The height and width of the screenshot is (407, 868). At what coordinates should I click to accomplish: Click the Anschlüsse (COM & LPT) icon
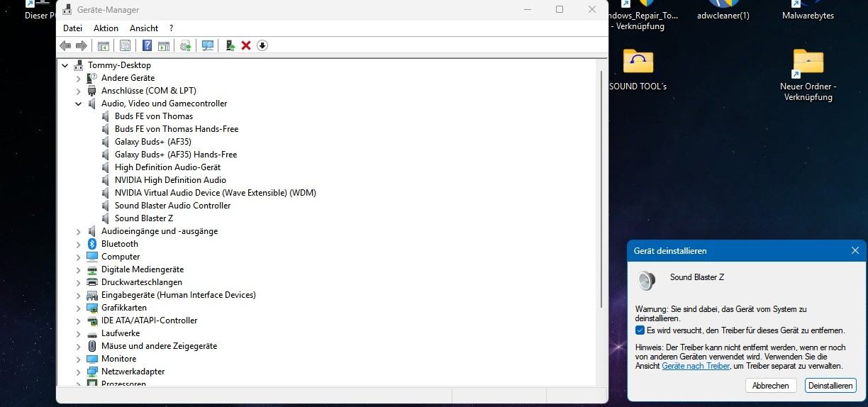[92, 91]
